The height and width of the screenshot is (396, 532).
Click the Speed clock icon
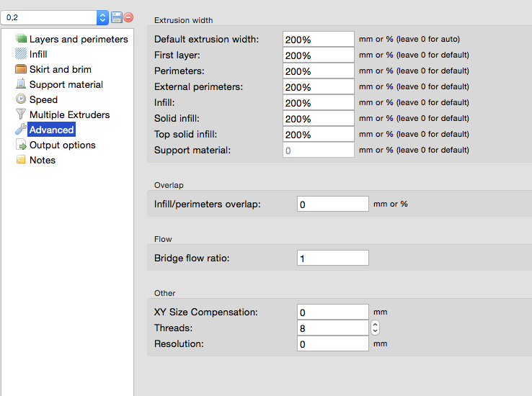pyautogui.click(x=21, y=99)
